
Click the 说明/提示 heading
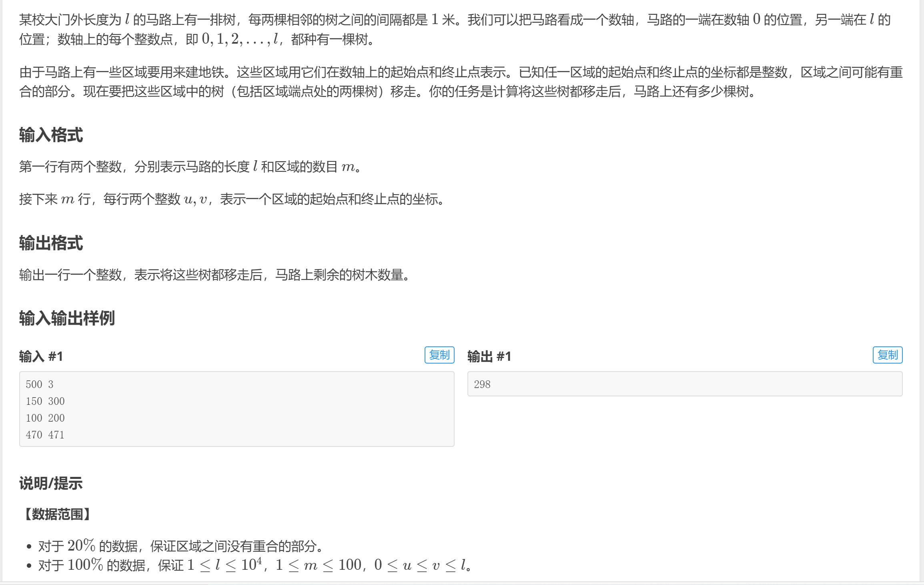pyautogui.click(x=51, y=483)
